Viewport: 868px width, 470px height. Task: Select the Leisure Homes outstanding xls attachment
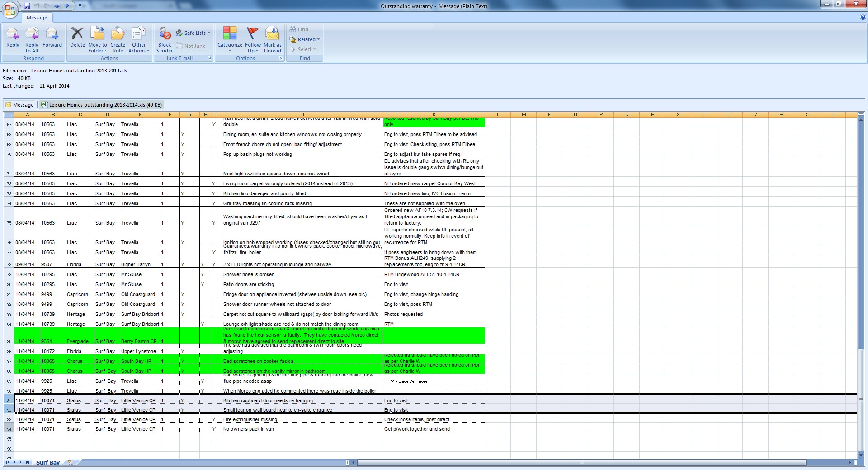[102, 105]
